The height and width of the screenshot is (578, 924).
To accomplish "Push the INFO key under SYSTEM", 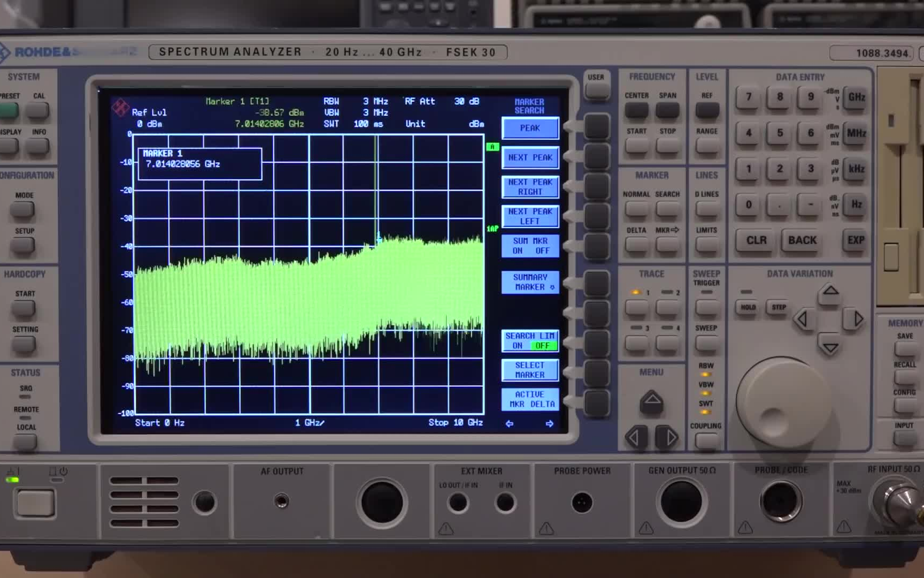I will 38,146.
